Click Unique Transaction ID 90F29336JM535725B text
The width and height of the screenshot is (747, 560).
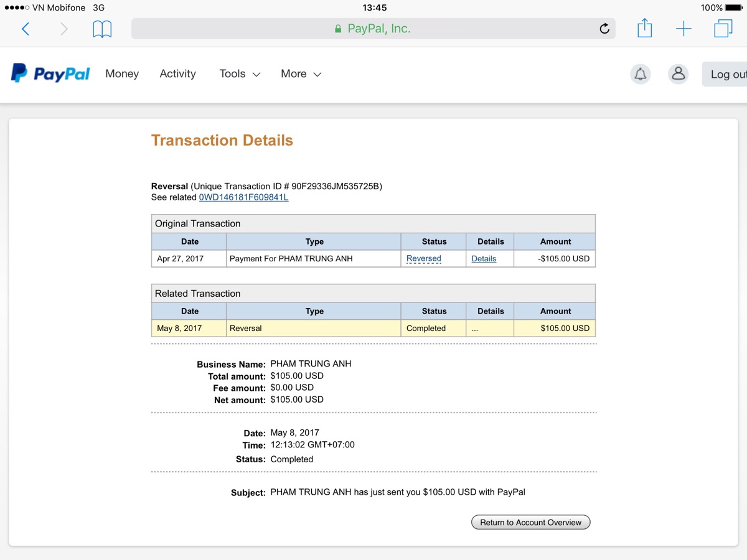286,186
